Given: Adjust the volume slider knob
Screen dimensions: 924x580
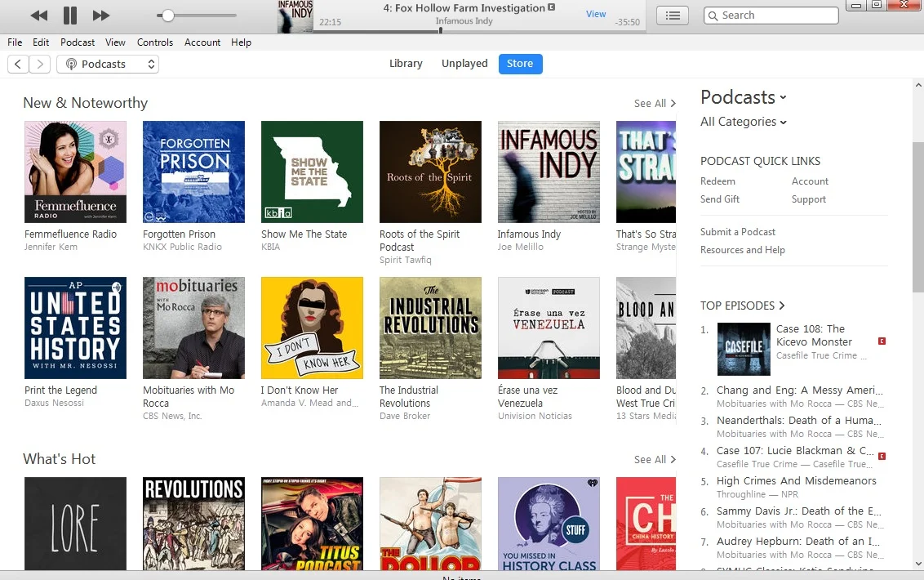Looking at the screenshot, I should click(168, 16).
